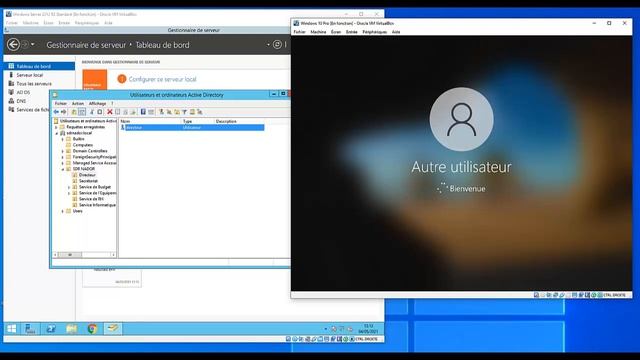The height and width of the screenshot is (360, 640).
Task: Select the Directeur organizational unit
Action: (x=87, y=175)
